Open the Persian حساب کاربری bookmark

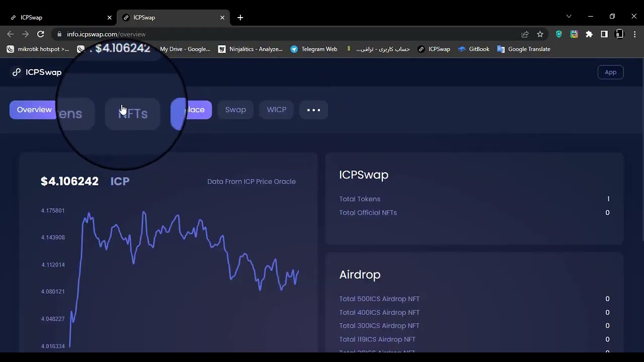[x=378, y=49]
